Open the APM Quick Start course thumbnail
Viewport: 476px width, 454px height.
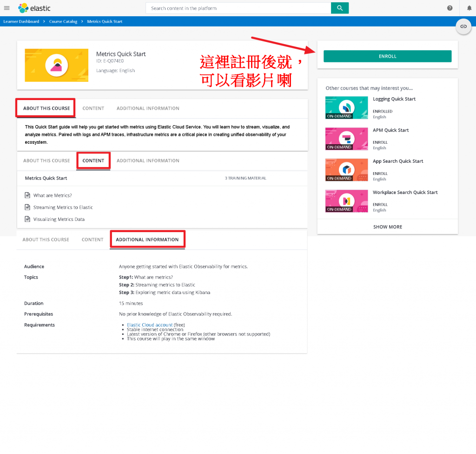pyautogui.click(x=346, y=139)
